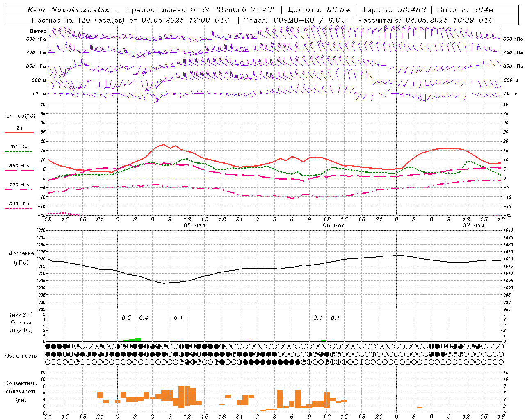Click the 0.4 precipitation amount value
This screenshot has height=420, width=525.
[x=144, y=318]
